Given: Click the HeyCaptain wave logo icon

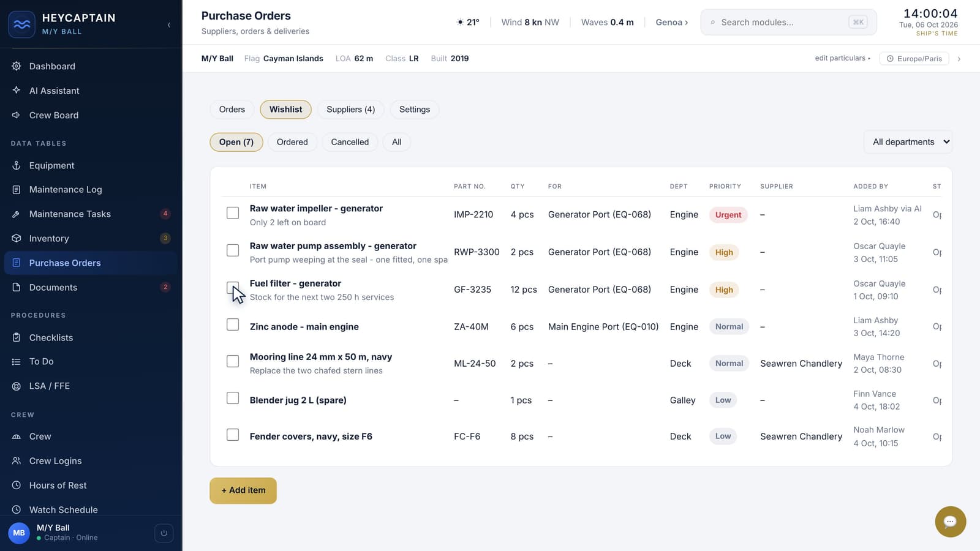Looking at the screenshot, I should click(21, 24).
